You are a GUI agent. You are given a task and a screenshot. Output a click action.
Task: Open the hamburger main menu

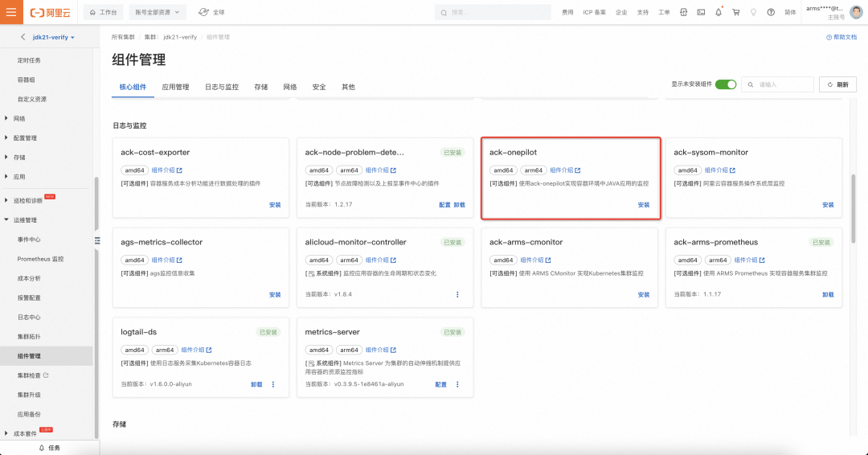tap(11, 11)
